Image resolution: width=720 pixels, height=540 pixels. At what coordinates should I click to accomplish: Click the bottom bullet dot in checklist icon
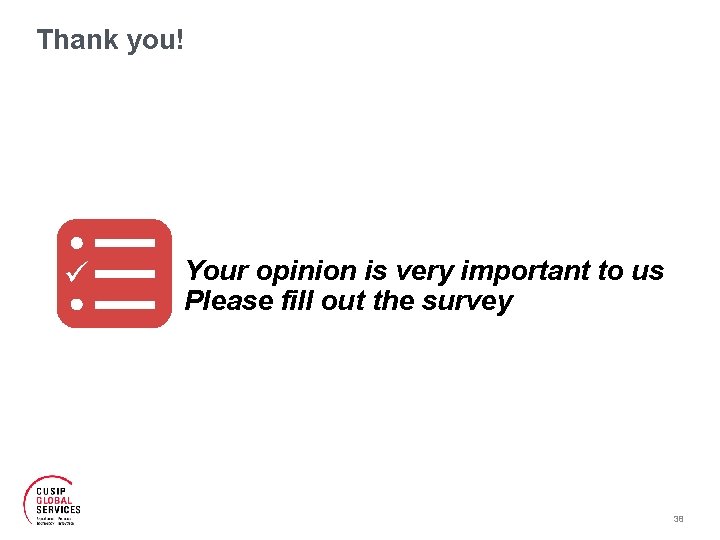(77, 304)
